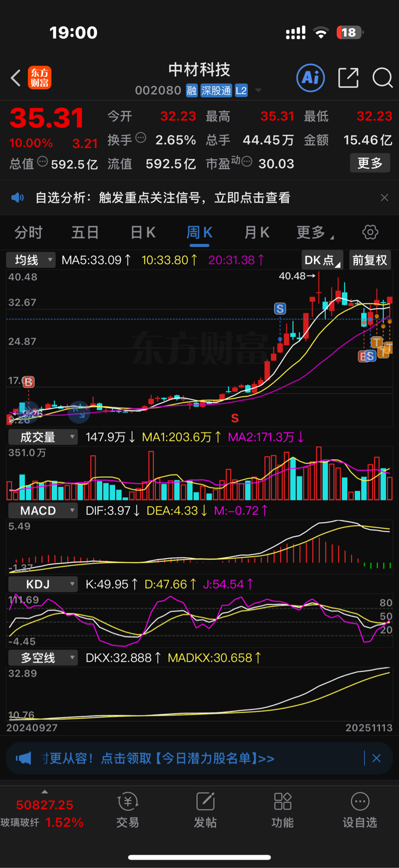
Task: Tap the DKX:32.888 value
Action: 123,658
